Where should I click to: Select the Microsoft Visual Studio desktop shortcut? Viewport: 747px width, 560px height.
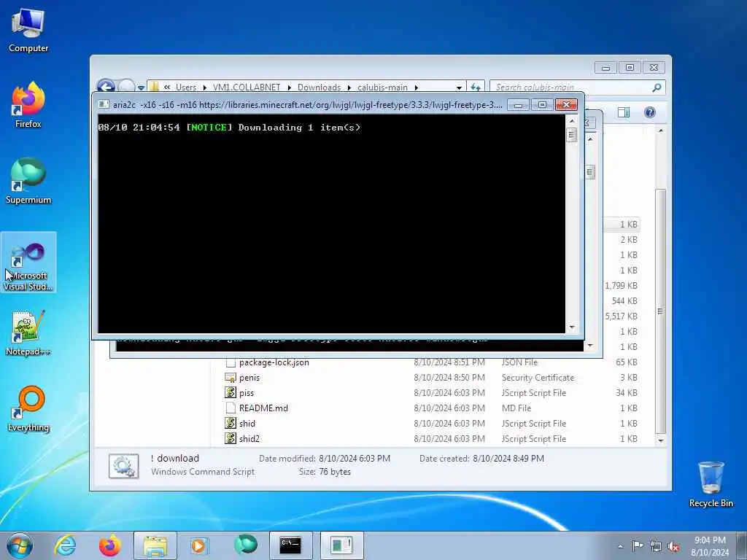coord(28,262)
